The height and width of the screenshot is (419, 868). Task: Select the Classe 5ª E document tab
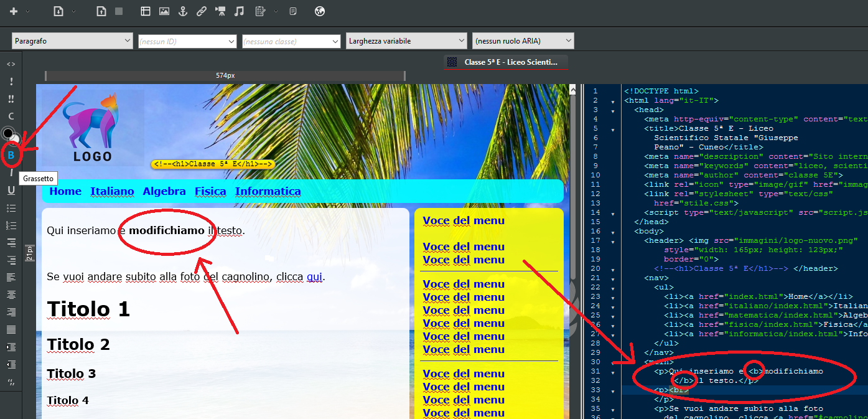[506, 62]
